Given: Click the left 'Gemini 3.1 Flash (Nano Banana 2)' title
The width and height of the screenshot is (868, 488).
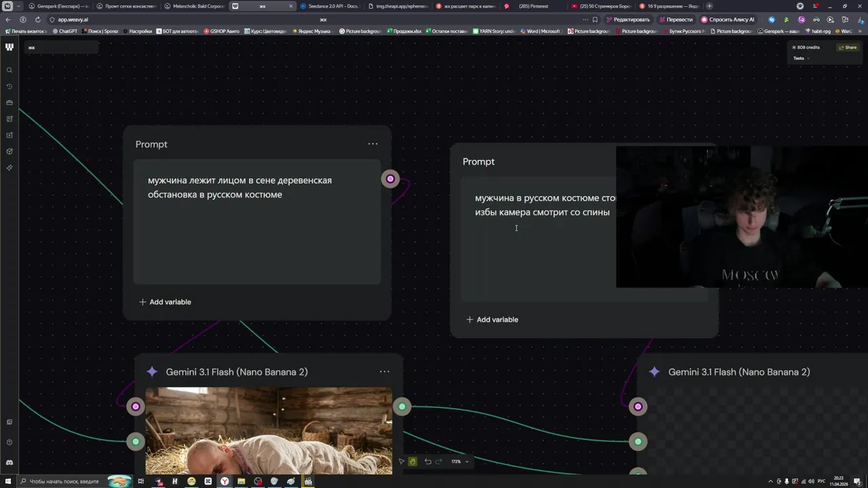Looking at the screenshot, I should click(237, 372).
